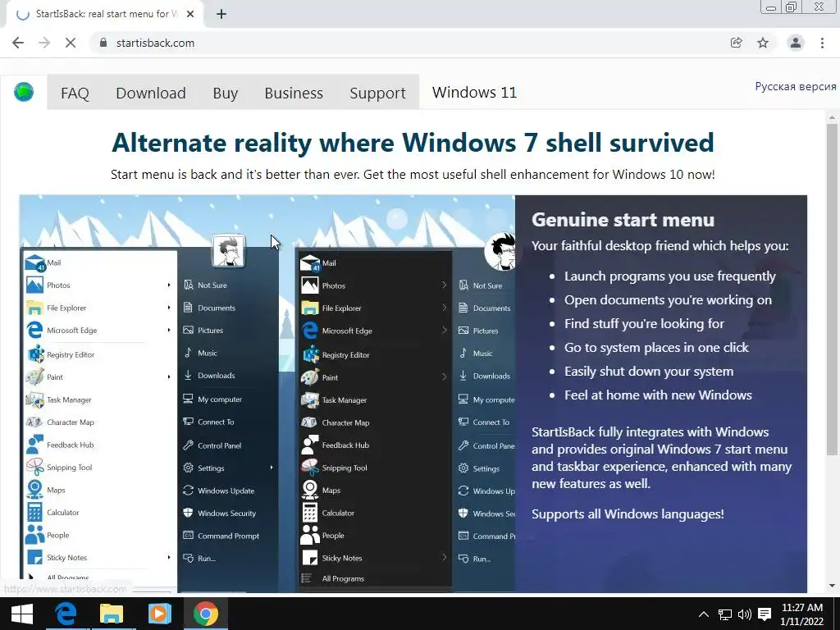Image resolution: width=840 pixels, height=630 pixels.
Task: Click the padlock site info icon
Action: tap(103, 43)
